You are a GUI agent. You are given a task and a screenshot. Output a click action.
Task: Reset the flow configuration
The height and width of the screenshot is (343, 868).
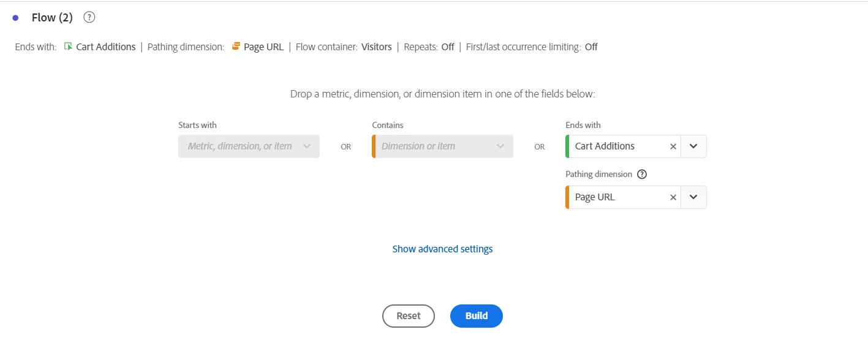pyautogui.click(x=409, y=316)
